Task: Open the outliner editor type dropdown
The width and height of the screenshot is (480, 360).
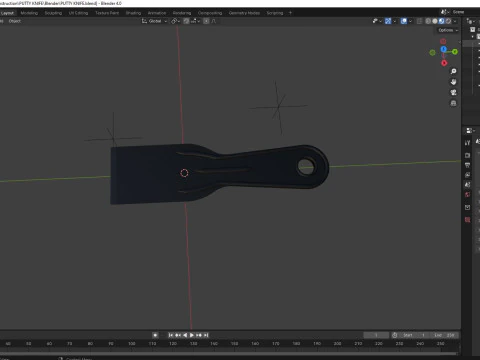Action: click(470, 21)
